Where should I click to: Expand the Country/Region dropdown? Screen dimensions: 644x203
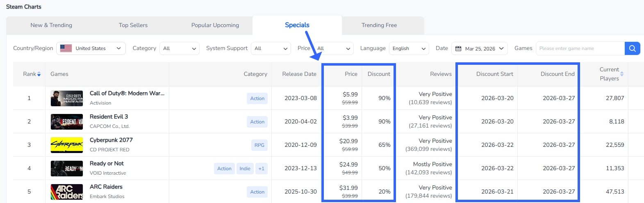point(91,48)
